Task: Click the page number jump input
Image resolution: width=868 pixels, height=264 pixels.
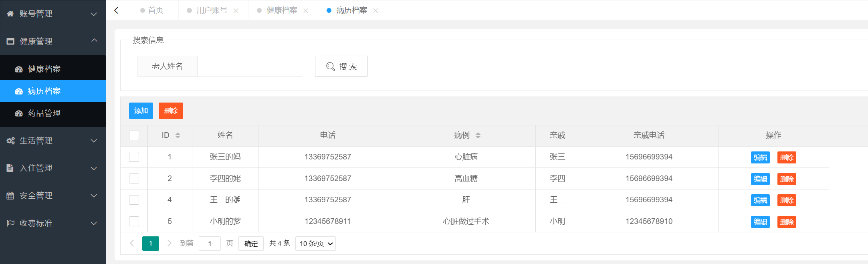Action: (x=210, y=244)
